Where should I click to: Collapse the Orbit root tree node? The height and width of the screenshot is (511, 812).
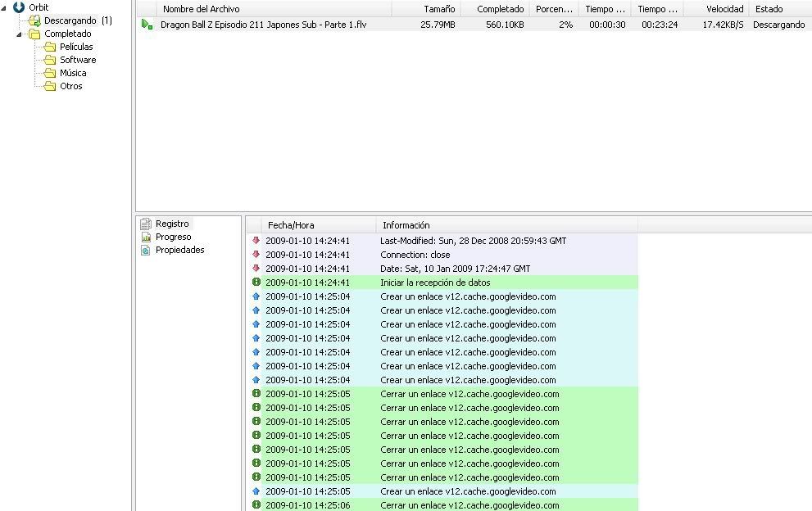point(3,7)
